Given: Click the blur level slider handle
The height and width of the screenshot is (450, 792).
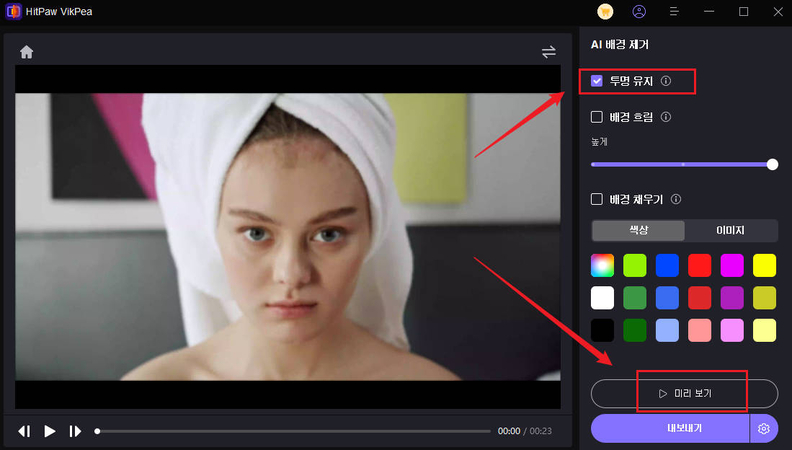Looking at the screenshot, I should (x=772, y=164).
